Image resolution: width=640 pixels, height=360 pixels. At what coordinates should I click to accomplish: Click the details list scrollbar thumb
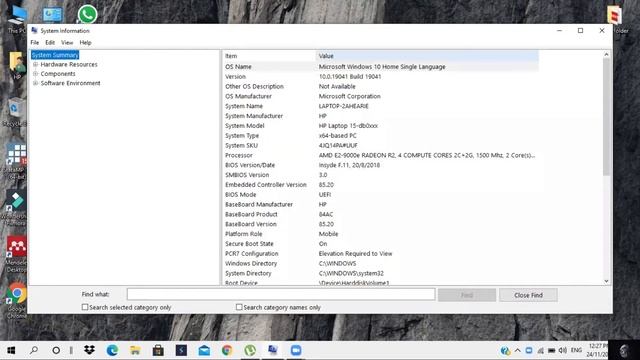pos(606,117)
